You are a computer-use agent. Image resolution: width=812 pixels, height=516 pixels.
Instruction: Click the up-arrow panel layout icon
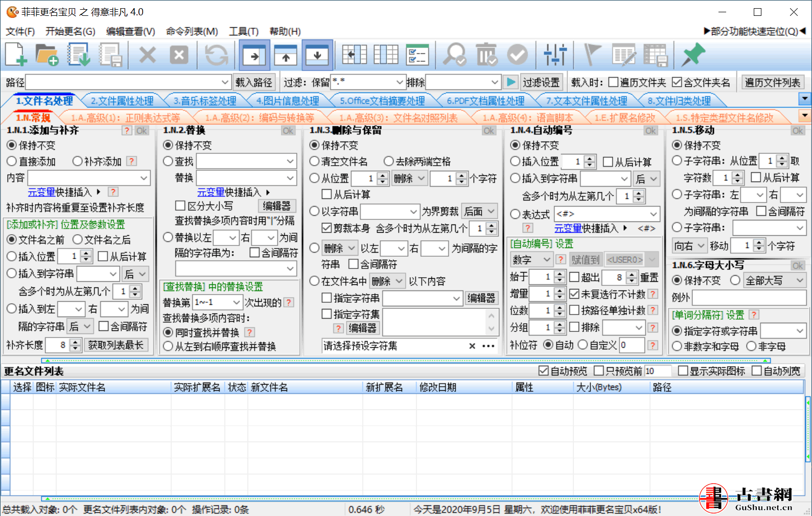pos(286,55)
